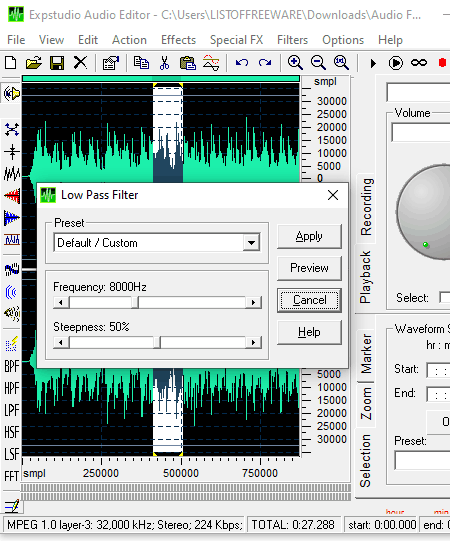The height and width of the screenshot is (541, 450).
Task: Select the HSF high shelf filter tool
Action: (x=11, y=432)
